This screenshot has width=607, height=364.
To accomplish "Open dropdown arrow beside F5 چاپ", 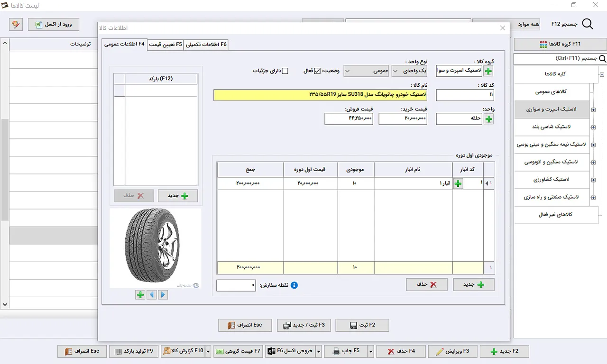I will point(371,351).
